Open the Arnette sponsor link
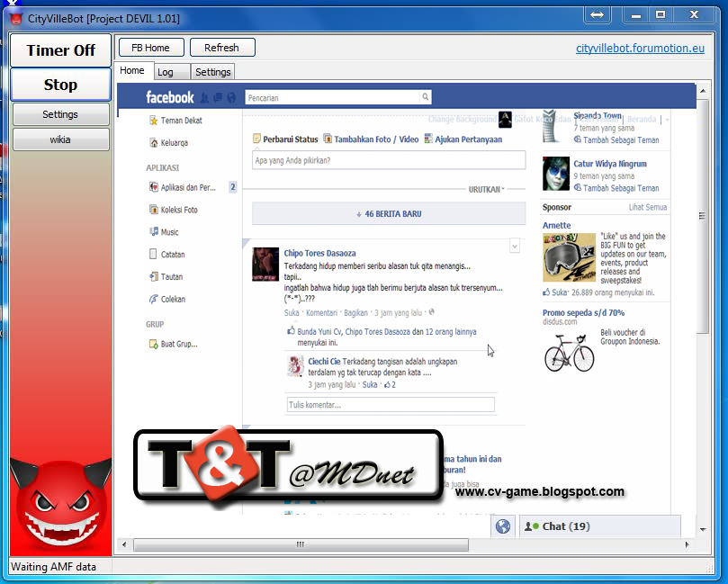Screen dimensions: 728x584 (x=557, y=225)
